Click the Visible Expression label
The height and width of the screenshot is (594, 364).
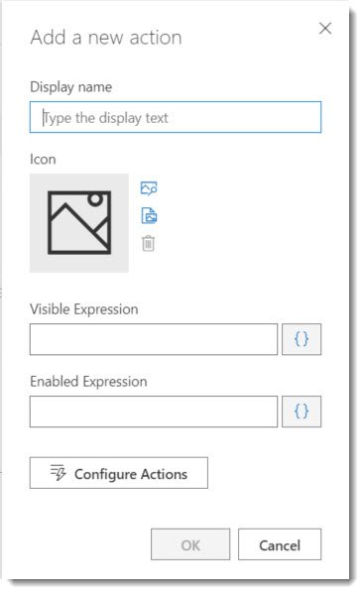tap(84, 309)
